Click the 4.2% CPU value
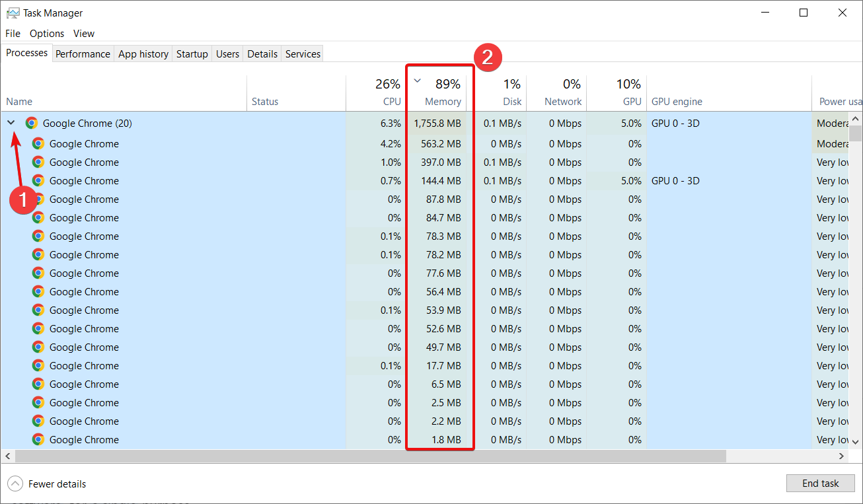 [391, 144]
